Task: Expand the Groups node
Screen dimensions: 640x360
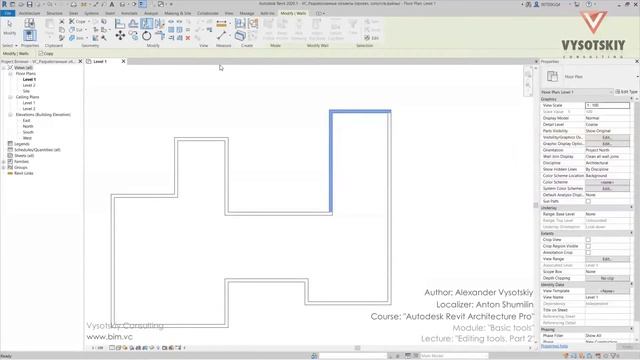Action: [x=4, y=167]
